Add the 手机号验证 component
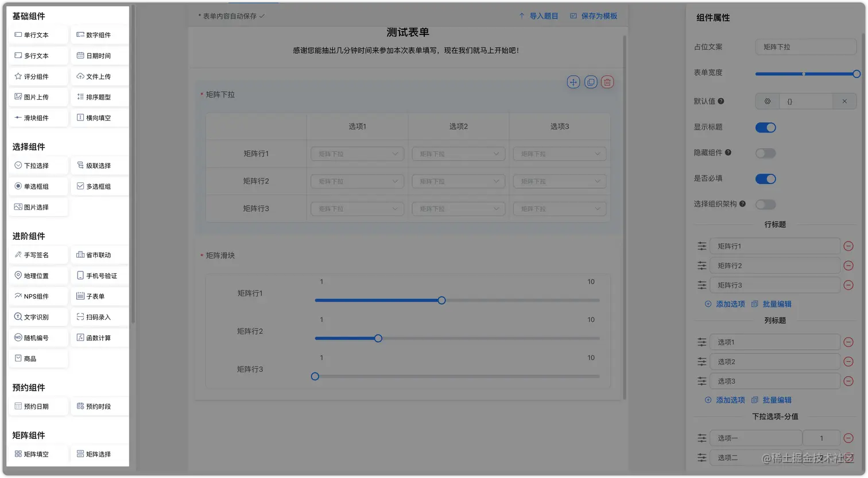This screenshot has height=478, width=868. tap(100, 275)
